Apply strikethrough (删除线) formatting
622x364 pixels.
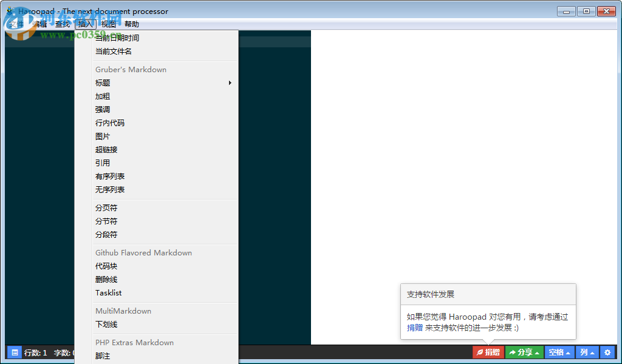point(104,279)
